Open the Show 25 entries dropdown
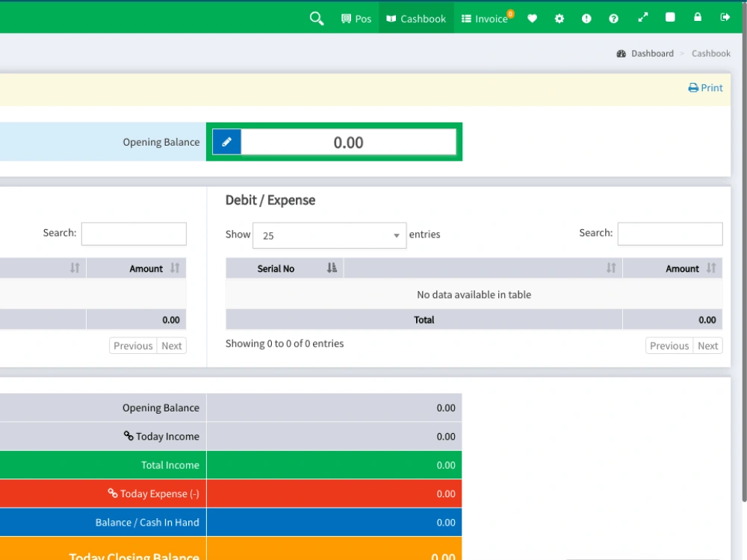Image resolution: width=747 pixels, height=560 pixels. [329, 235]
